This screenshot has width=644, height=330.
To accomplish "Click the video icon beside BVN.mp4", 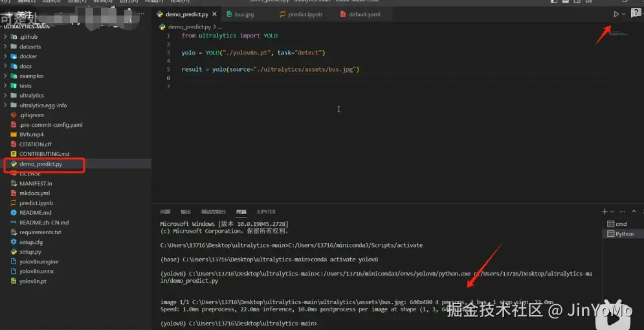I will point(14,134).
